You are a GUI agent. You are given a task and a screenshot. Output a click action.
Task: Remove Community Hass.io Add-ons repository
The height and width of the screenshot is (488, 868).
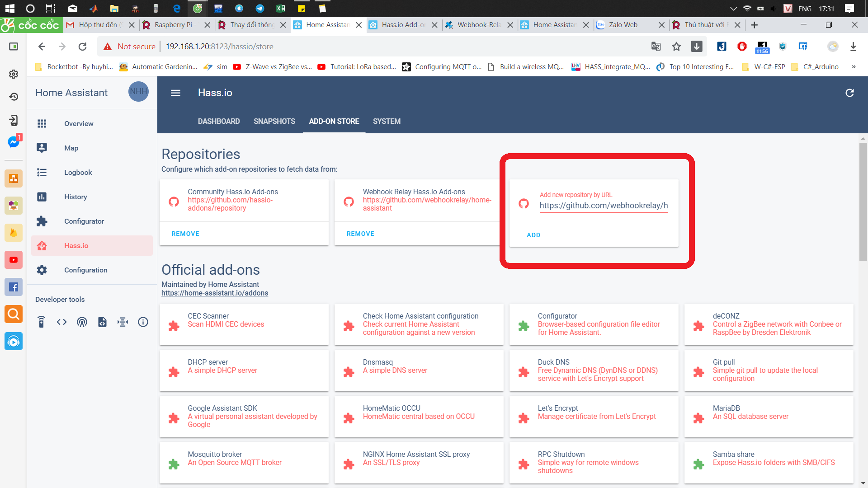tap(185, 234)
